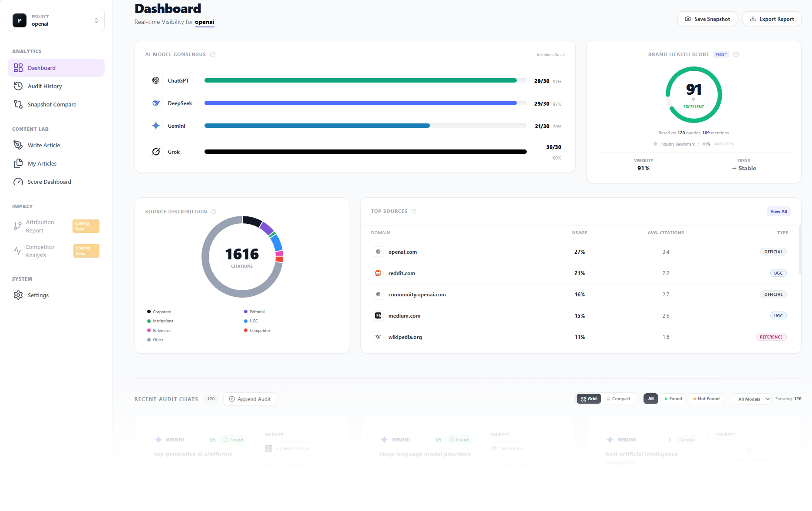The height and width of the screenshot is (511, 812).
Task: Click the Brand Health Score info icon
Action: click(736, 54)
